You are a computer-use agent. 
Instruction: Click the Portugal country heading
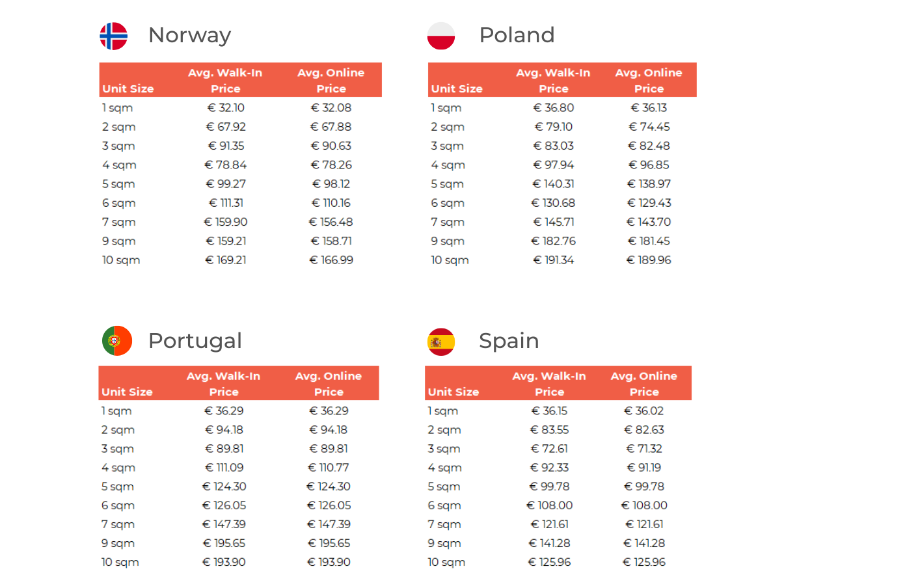tap(195, 341)
